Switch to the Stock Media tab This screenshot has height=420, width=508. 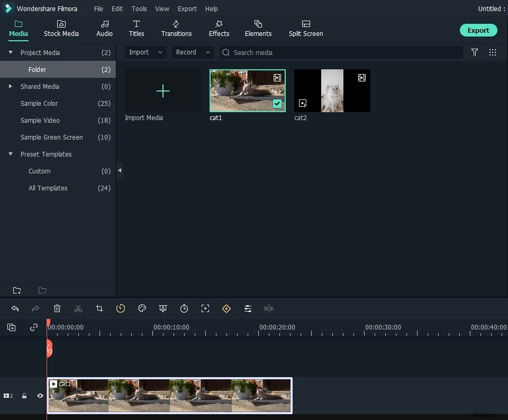[61, 29]
